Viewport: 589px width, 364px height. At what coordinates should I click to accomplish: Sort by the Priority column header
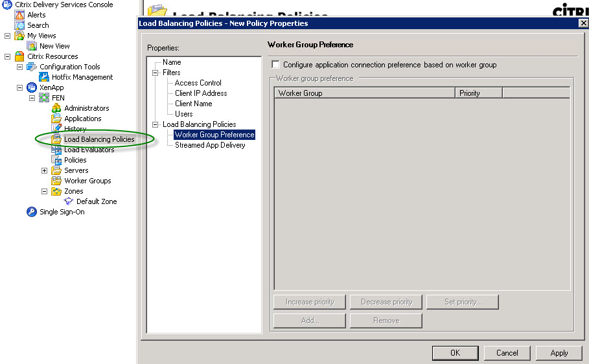pos(479,93)
